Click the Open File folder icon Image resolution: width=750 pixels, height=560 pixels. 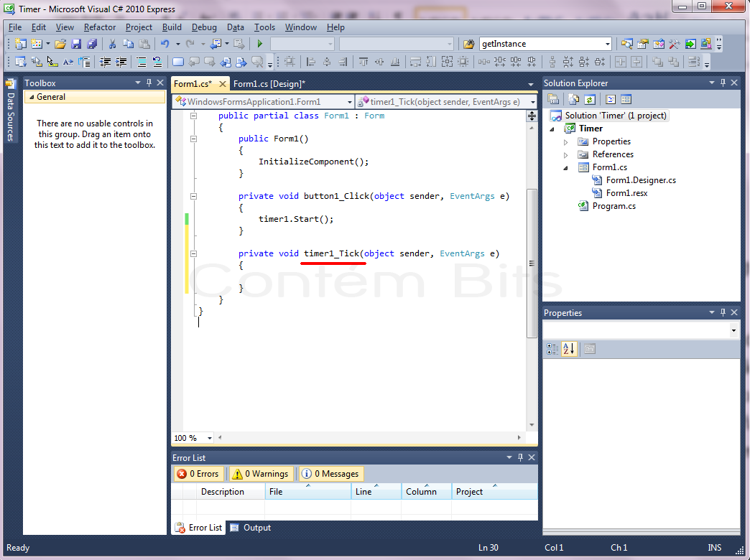click(x=60, y=44)
